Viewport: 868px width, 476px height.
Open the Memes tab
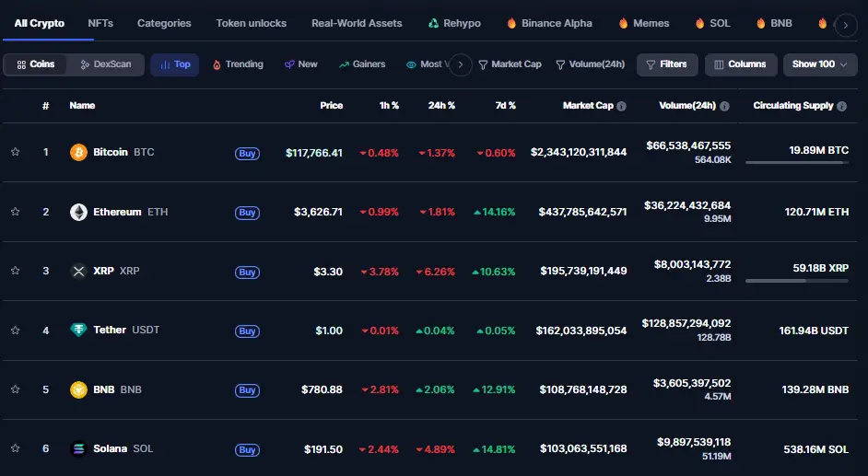(x=644, y=24)
